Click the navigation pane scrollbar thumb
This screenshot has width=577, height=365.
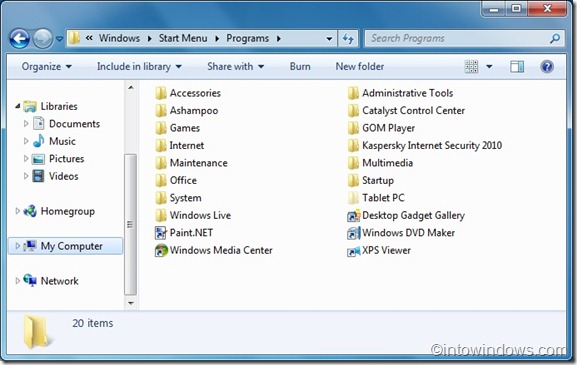[130, 224]
